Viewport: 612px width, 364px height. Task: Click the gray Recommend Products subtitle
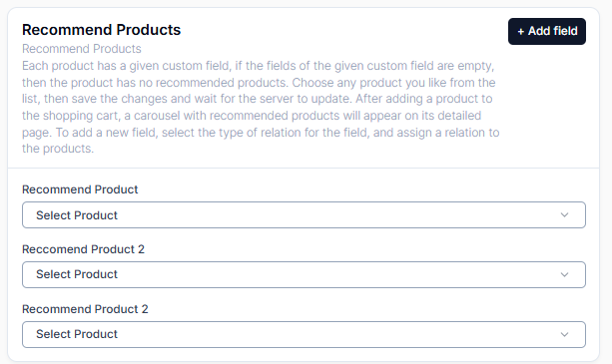click(x=82, y=49)
